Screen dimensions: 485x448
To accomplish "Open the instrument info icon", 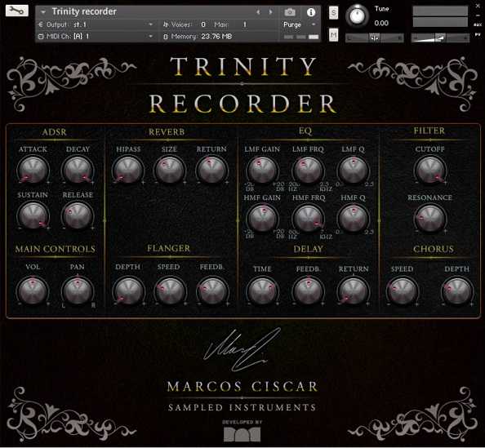I will pos(311,12).
